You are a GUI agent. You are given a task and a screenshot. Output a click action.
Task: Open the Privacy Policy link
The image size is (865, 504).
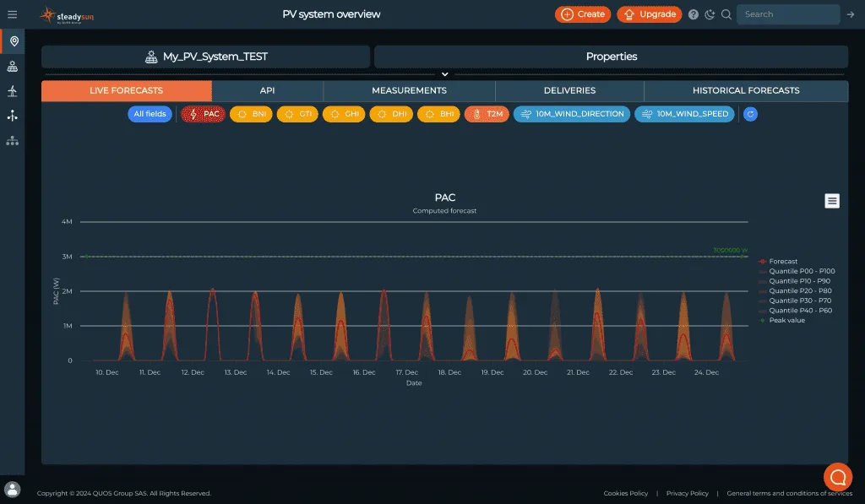(687, 493)
